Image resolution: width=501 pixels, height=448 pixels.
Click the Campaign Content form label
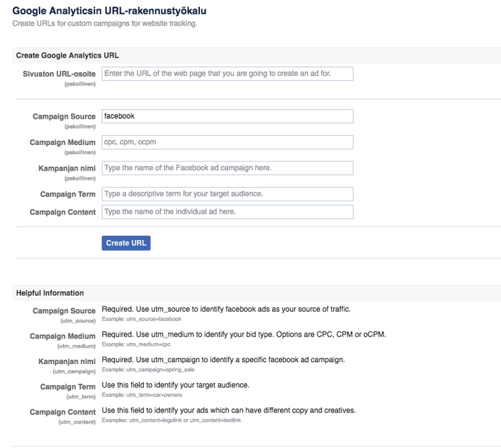(x=63, y=212)
